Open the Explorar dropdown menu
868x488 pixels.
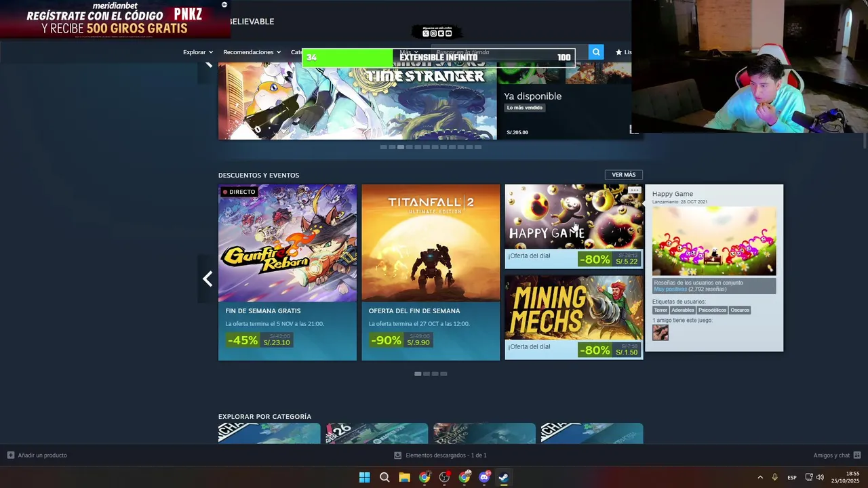tap(198, 52)
